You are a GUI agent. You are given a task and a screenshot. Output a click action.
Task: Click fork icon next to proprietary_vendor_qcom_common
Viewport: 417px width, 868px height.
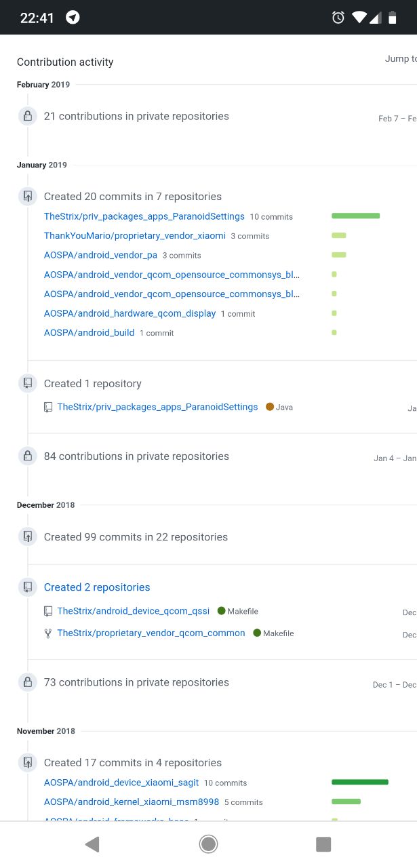click(x=48, y=633)
